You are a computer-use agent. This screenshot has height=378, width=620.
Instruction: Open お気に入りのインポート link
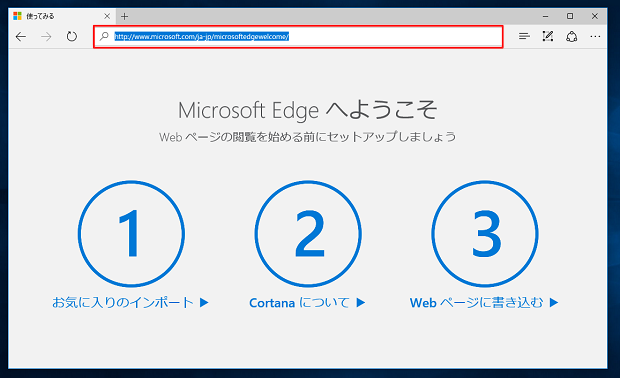[x=123, y=302]
